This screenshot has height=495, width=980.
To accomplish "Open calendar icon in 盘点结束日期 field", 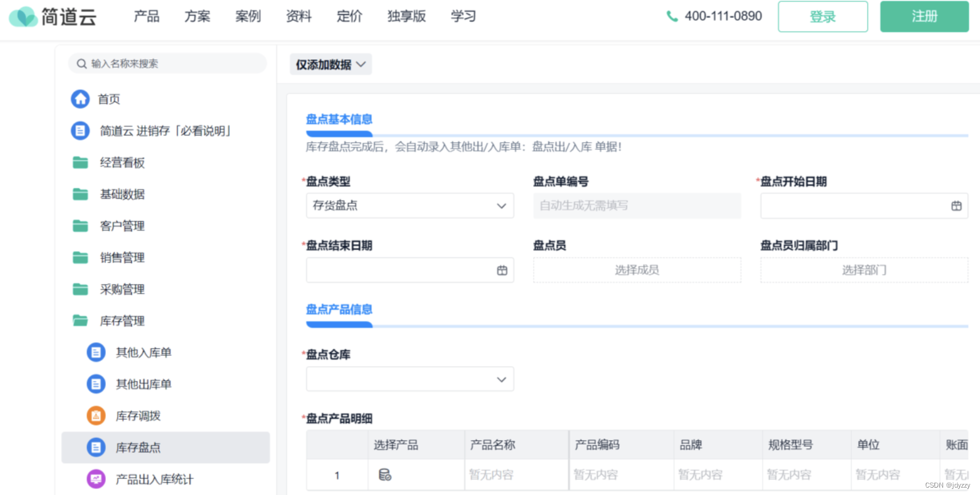I will point(502,270).
